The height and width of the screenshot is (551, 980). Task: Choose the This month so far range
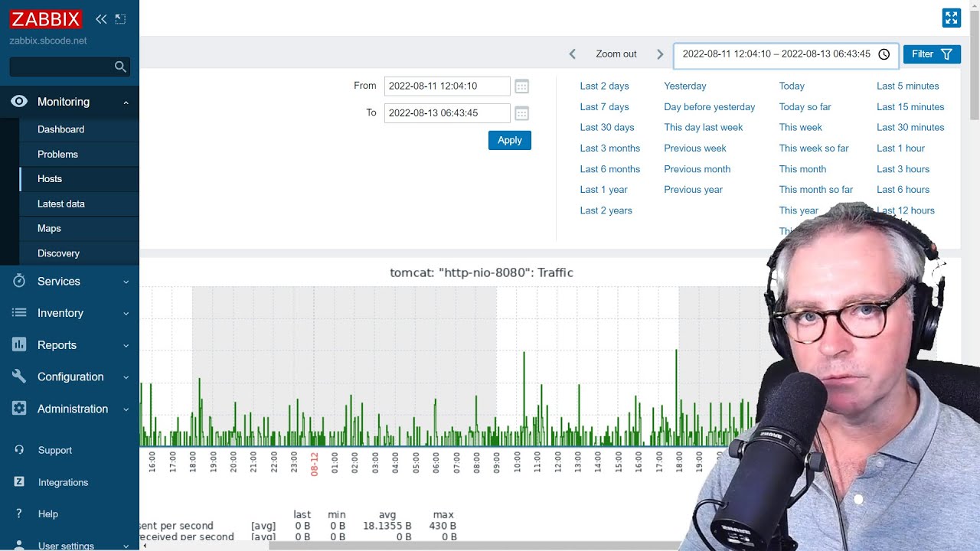[816, 189]
